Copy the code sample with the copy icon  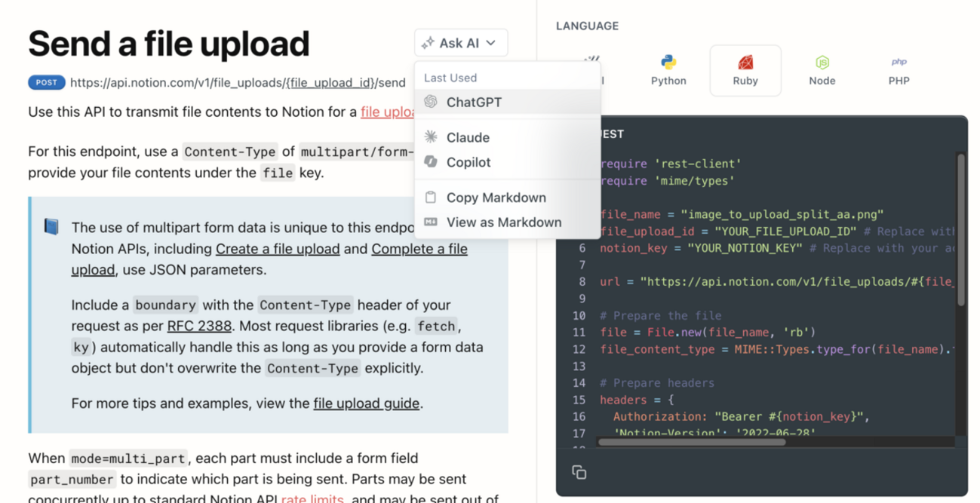[579, 472]
